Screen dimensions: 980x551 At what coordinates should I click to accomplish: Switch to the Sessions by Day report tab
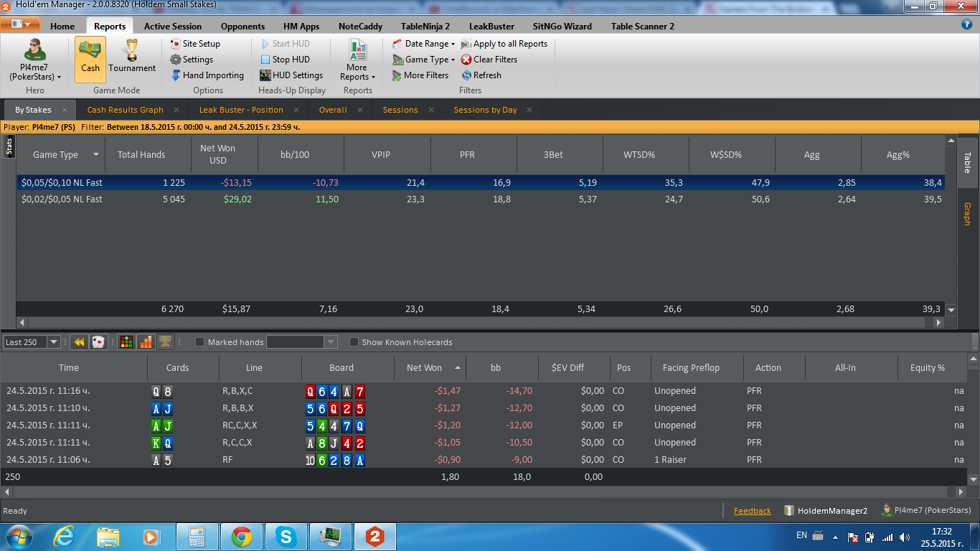(485, 110)
